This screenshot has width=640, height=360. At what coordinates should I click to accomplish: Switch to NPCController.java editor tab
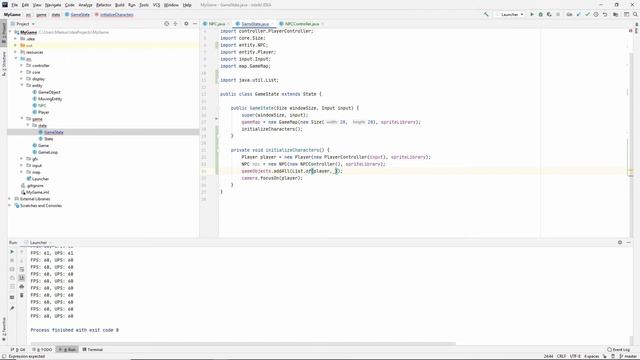point(301,24)
